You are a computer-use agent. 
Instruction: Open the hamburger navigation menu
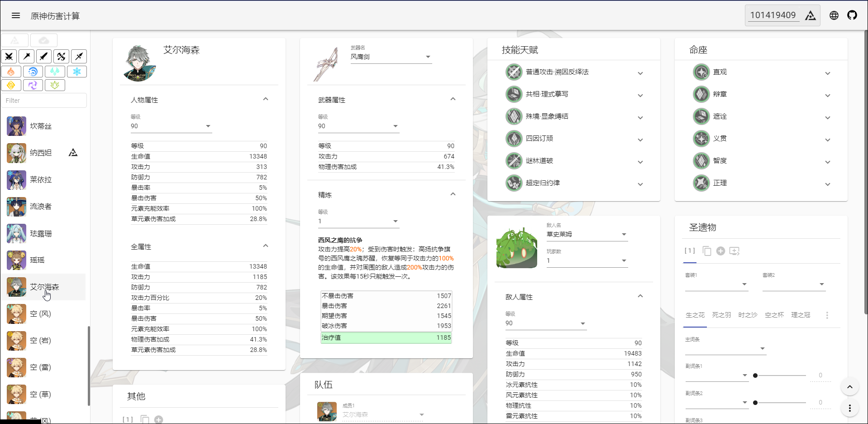(16, 15)
